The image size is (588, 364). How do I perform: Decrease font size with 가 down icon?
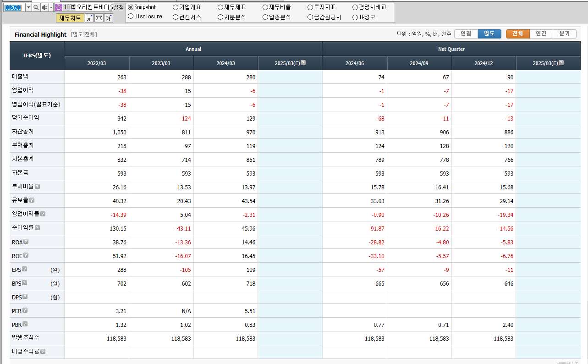pos(89,18)
